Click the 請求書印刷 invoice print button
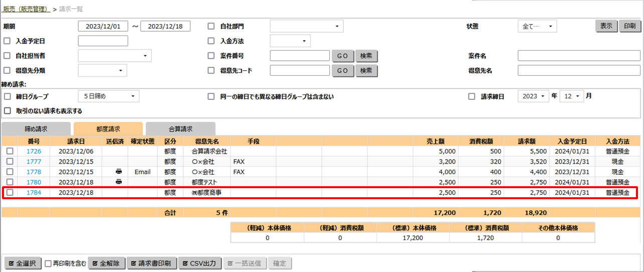Image resolution: width=644 pixels, height=272 pixels. click(151, 263)
